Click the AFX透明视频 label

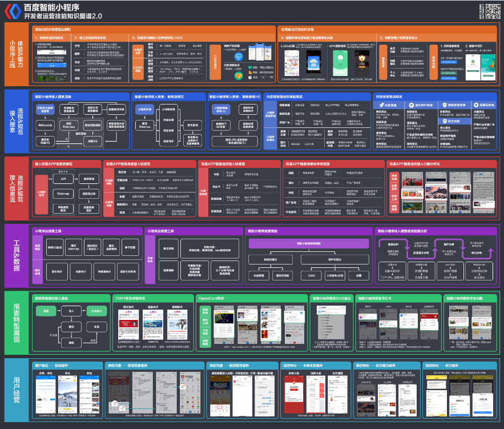point(337,46)
